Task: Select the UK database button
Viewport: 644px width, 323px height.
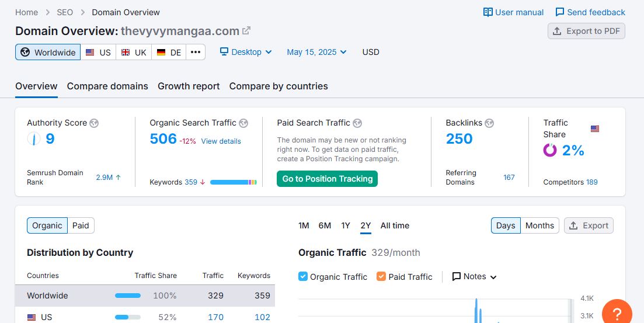Action: click(134, 52)
